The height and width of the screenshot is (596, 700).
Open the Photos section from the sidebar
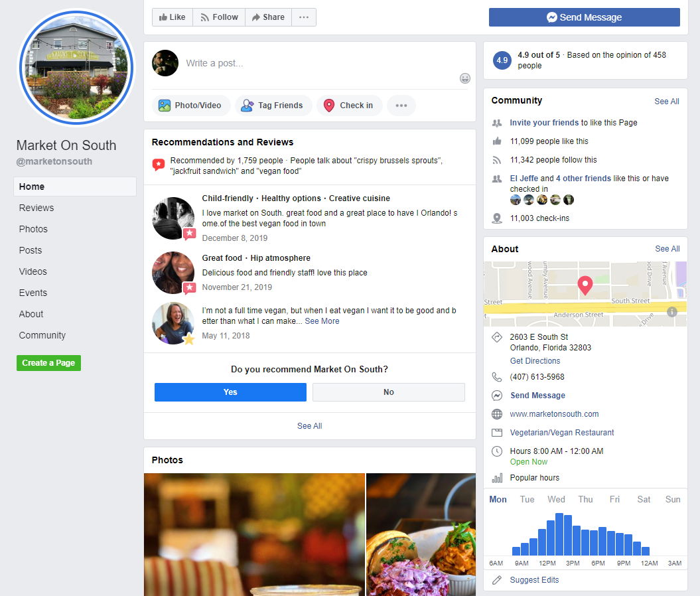point(33,229)
